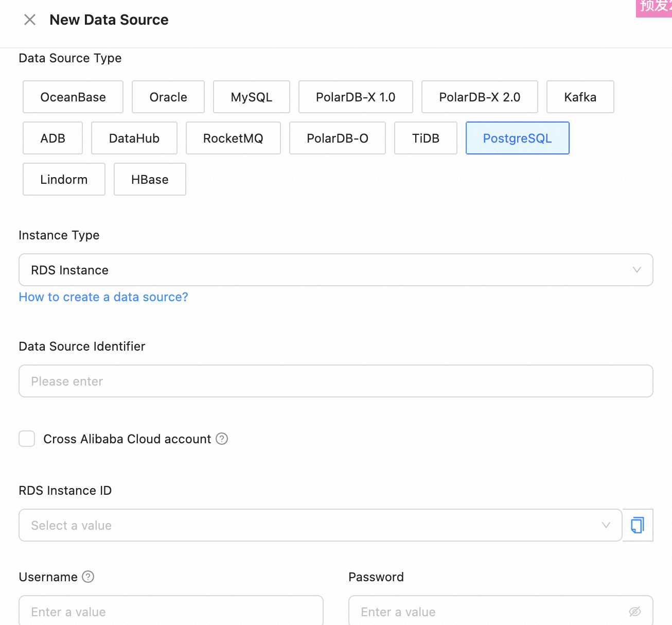The image size is (672, 625).
Task: Choose HBase as the data source type
Action: (x=150, y=179)
